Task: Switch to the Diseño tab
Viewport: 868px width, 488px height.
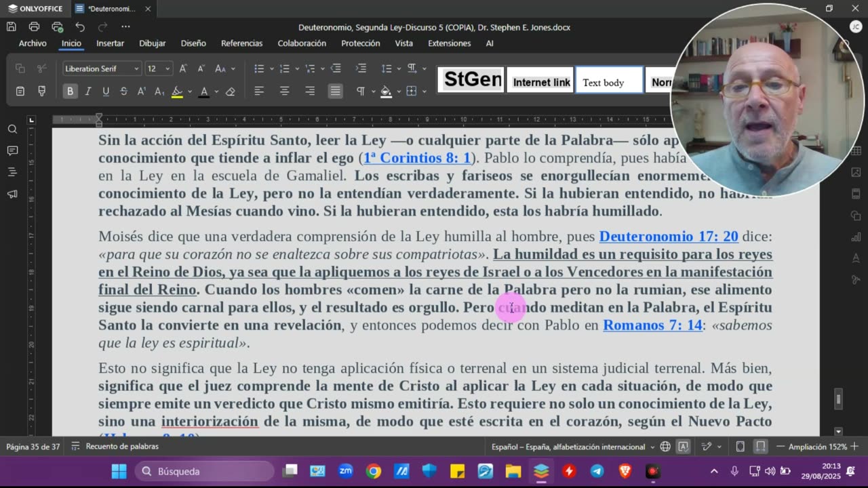Action: coord(193,43)
